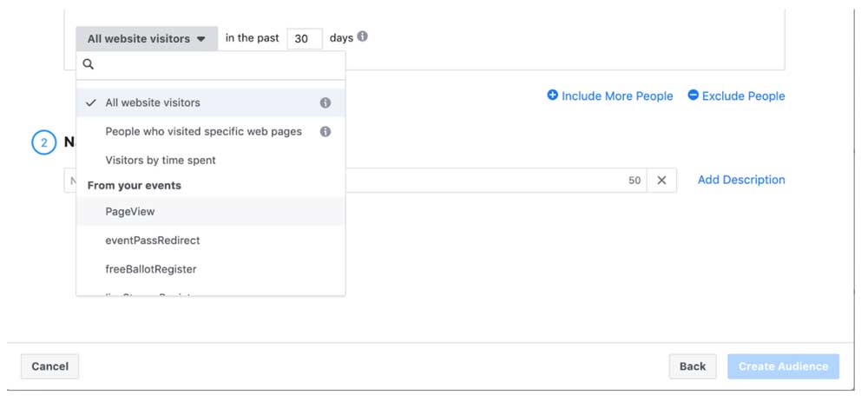This screenshot has height=402, width=868.
Task: Go Back to the previous step
Action: pos(692,366)
